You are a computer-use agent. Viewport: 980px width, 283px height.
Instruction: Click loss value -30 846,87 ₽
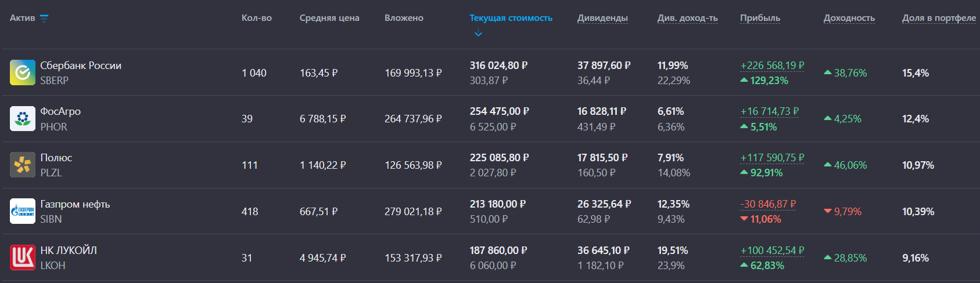pyautogui.click(x=768, y=204)
